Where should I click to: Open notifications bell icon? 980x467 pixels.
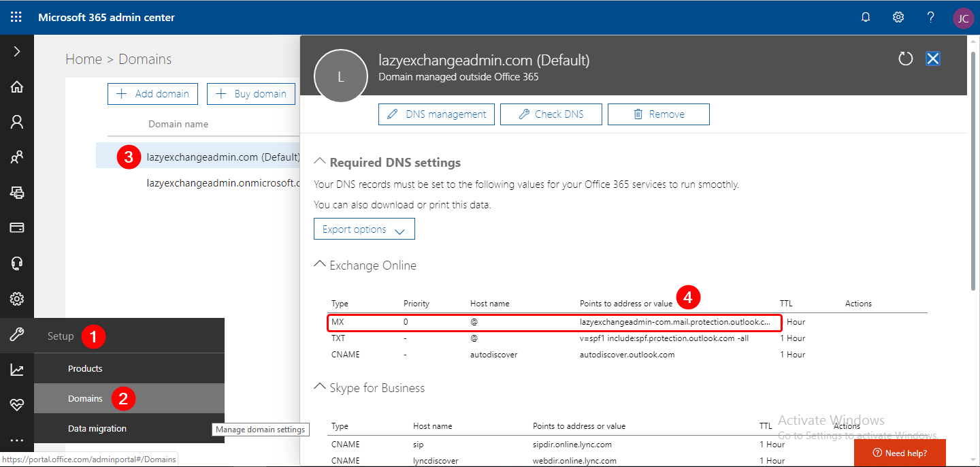pyautogui.click(x=866, y=17)
